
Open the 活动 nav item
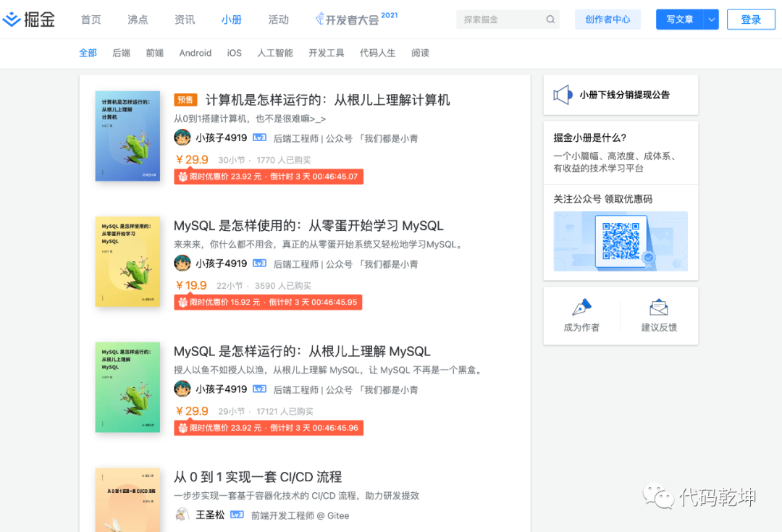pos(278,20)
